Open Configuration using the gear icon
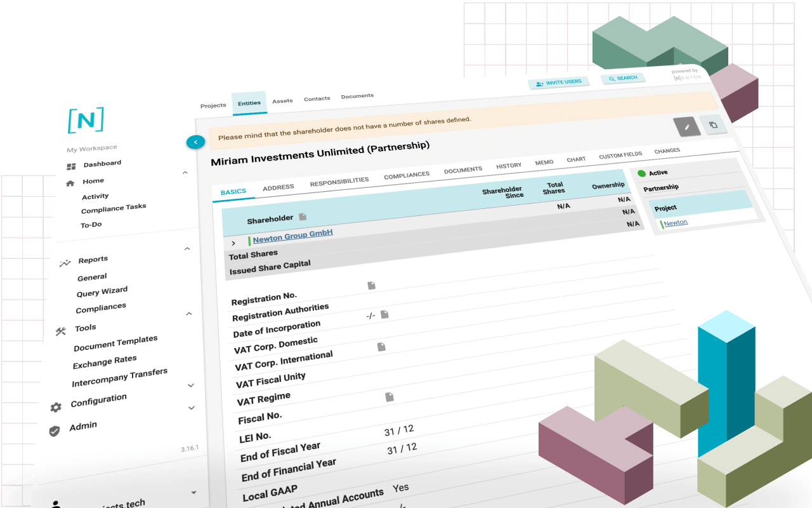The width and height of the screenshot is (812, 508). tap(55, 408)
